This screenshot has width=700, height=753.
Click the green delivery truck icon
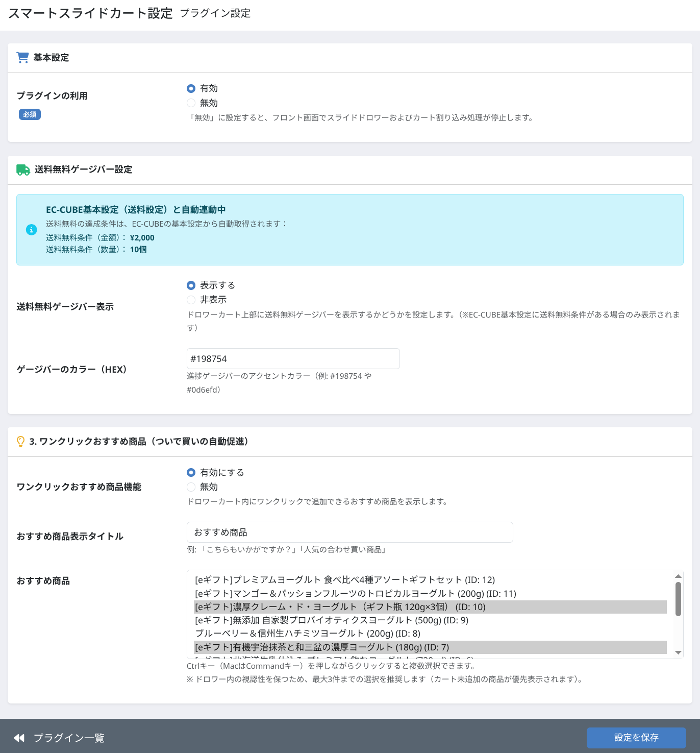tap(23, 169)
